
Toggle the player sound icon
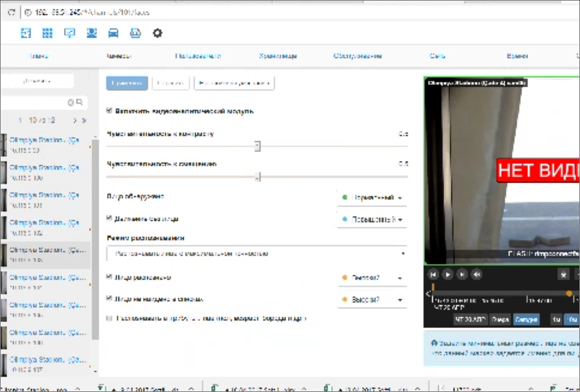477,275
